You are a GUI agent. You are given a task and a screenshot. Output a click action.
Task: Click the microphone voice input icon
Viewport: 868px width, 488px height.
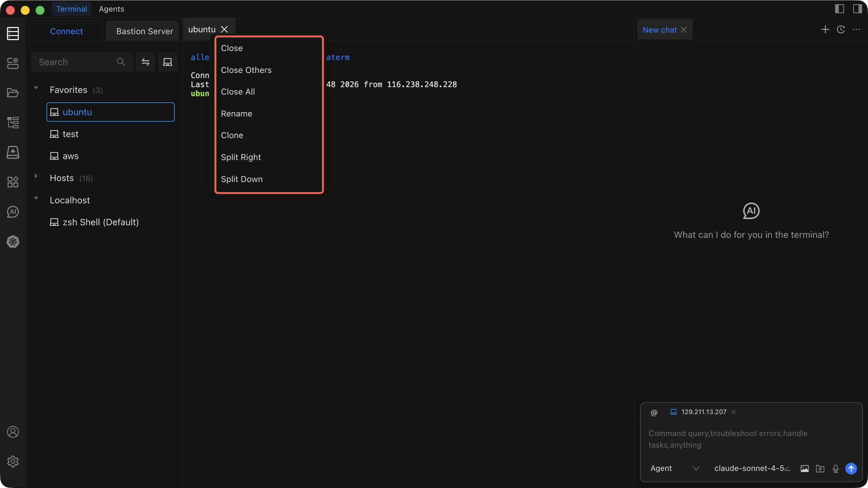(835, 468)
